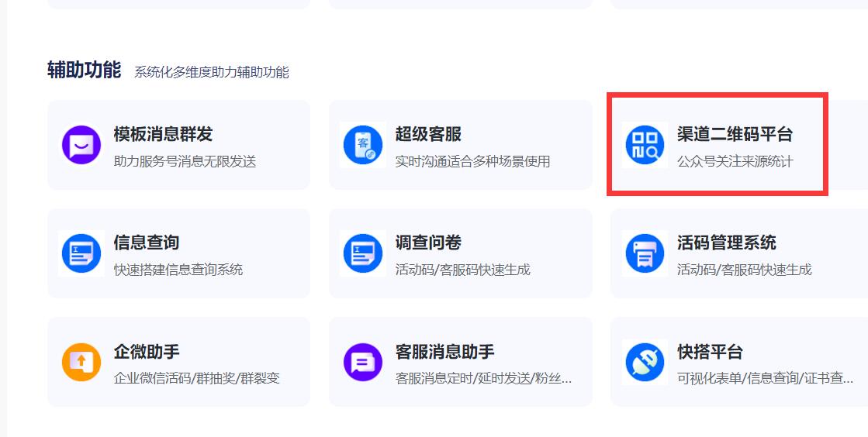Click description under 活码管理系统 title

tap(745, 270)
